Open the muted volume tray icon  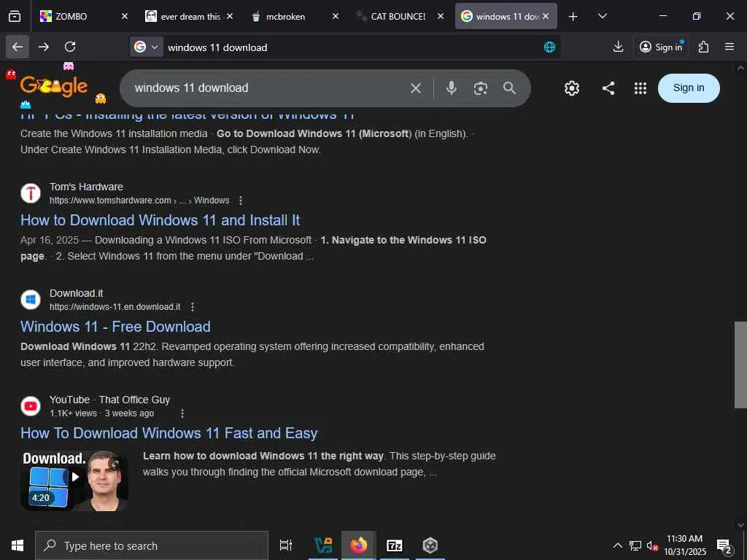coord(652,545)
